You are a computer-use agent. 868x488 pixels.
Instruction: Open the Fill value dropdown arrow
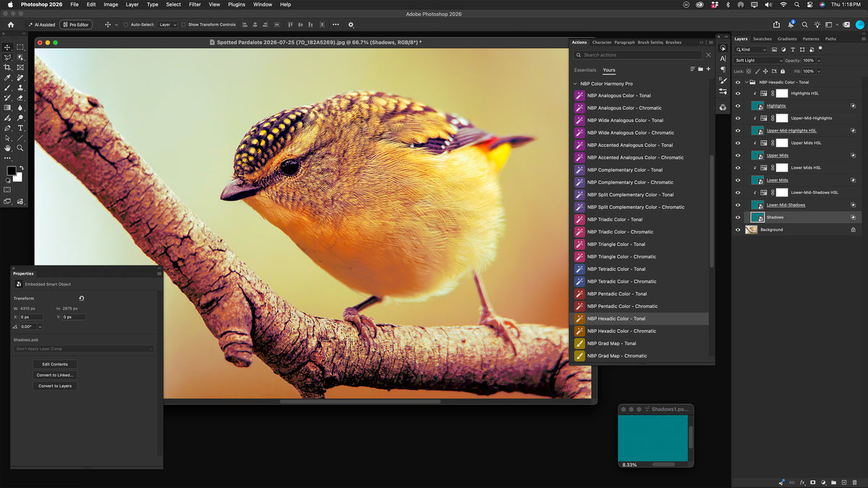(x=819, y=72)
